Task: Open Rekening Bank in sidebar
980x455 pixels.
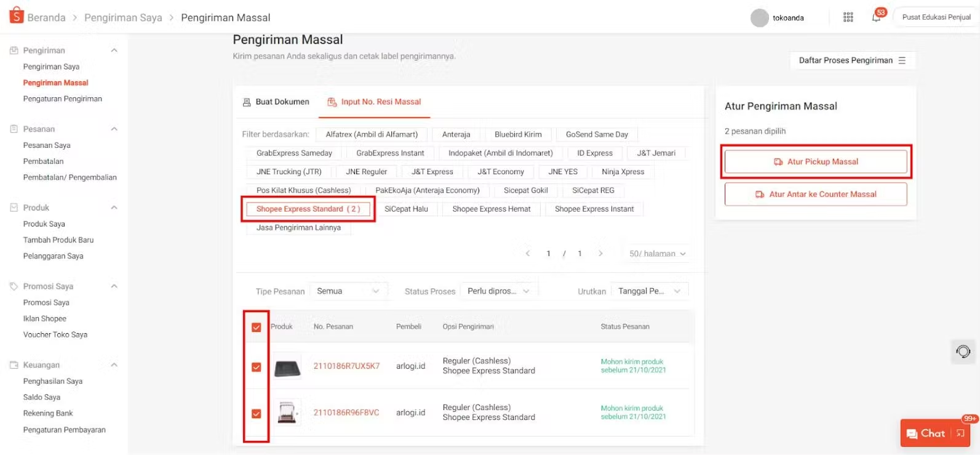Action: [x=48, y=413]
